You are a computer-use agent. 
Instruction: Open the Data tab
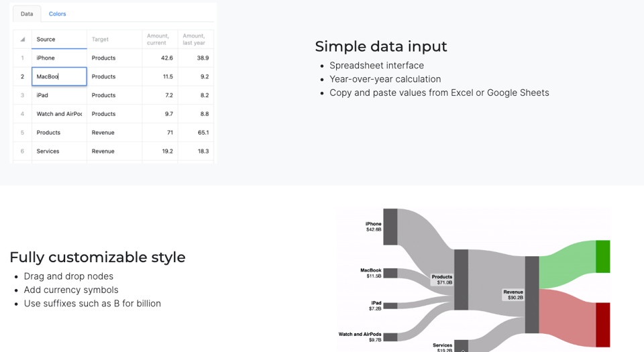27,14
